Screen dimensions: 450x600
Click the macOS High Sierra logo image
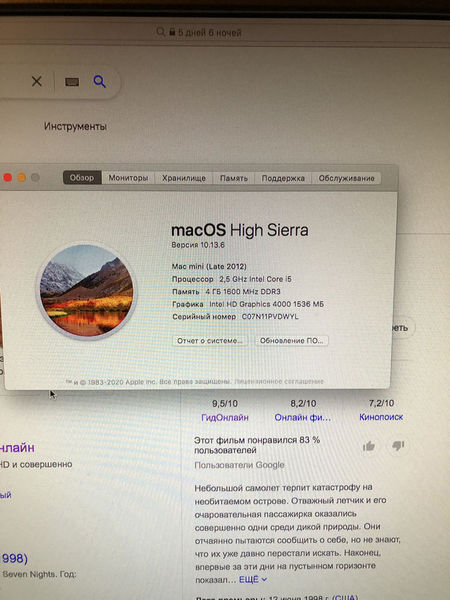click(x=86, y=290)
